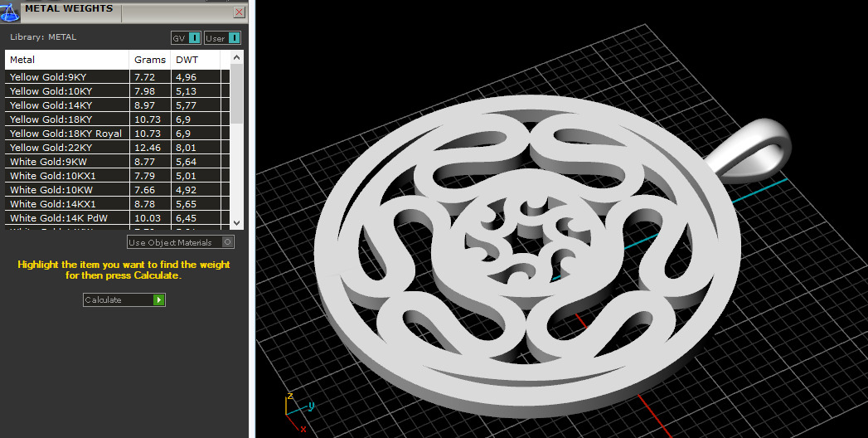Click the 10.03 grams cell
Image resolution: width=868 pixels, height=438 pixels.
tap(150, 218)
